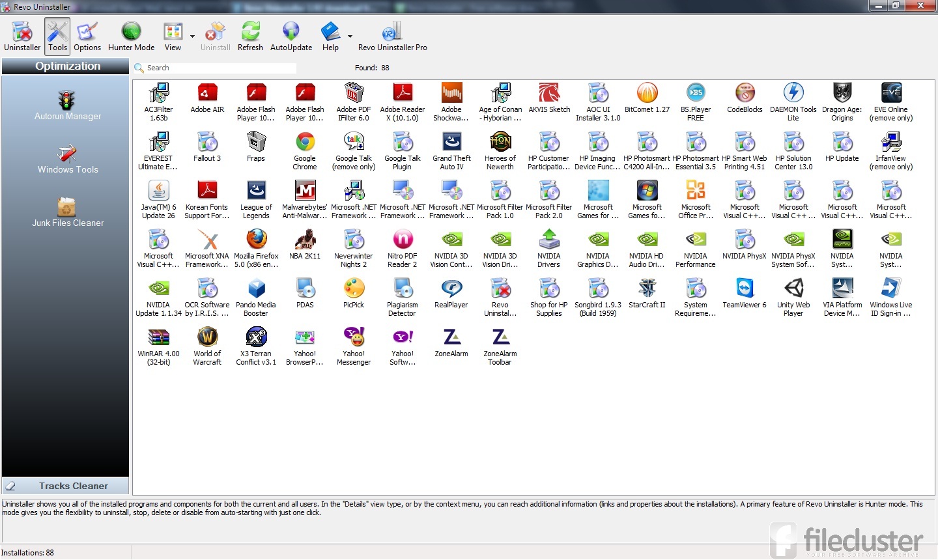Expand the View dropdown arrow
The height and width of the screenshot is (560, 938).
click(192, 36)
